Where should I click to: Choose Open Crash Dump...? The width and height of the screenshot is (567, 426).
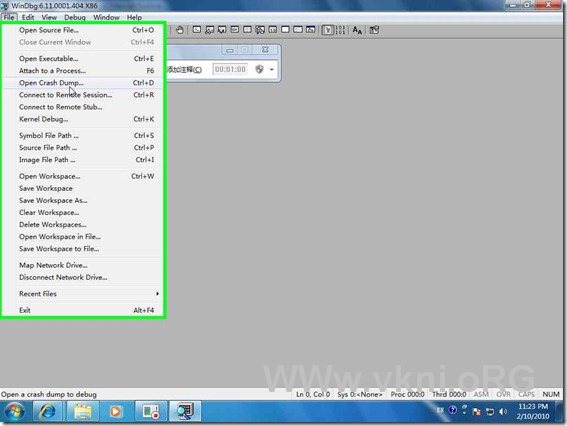click(x=83, y=83)
